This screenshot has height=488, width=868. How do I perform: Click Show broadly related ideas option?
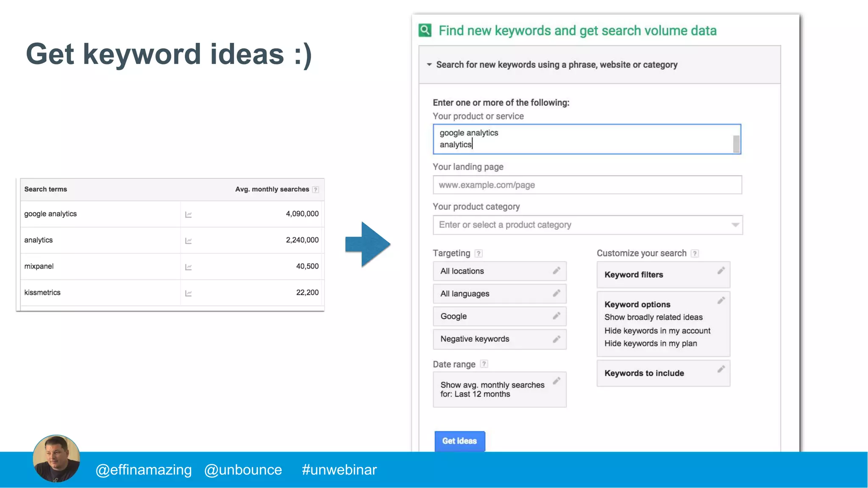(x=653, y=317)
